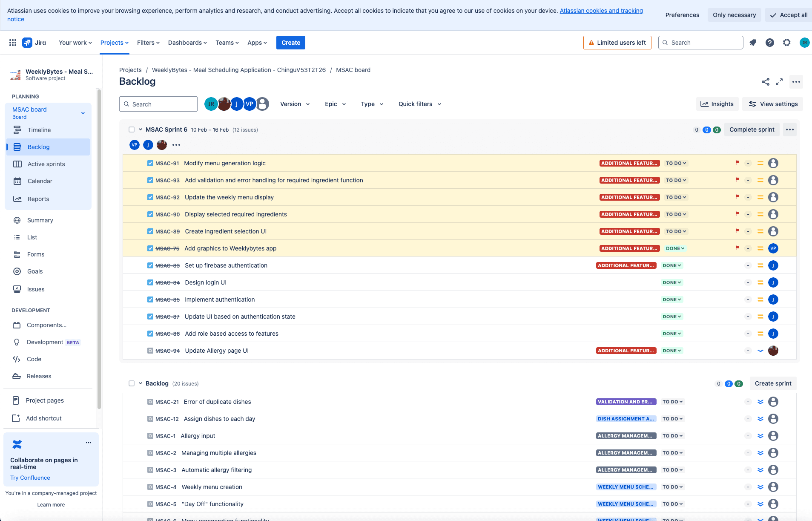Image resolution: width=812 pixels, height=521 pixels.
Task: Open Summary in the sidebar
Action: pyautogui.click(x=40, y=220)
